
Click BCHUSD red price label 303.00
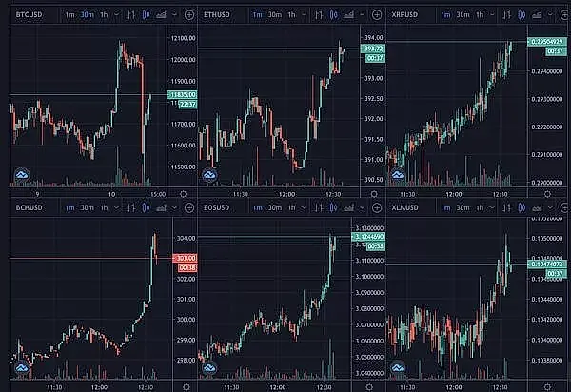(x=185, y=258)
